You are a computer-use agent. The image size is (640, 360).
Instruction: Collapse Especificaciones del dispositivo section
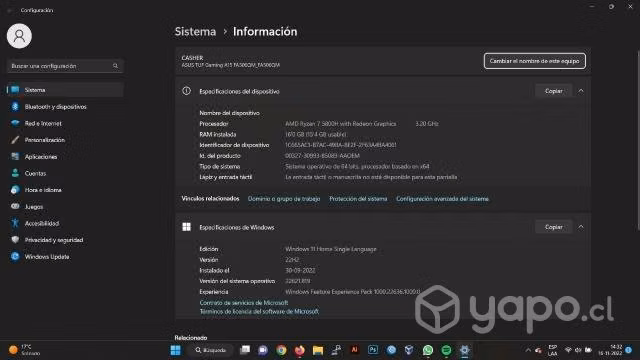(581, 91)
